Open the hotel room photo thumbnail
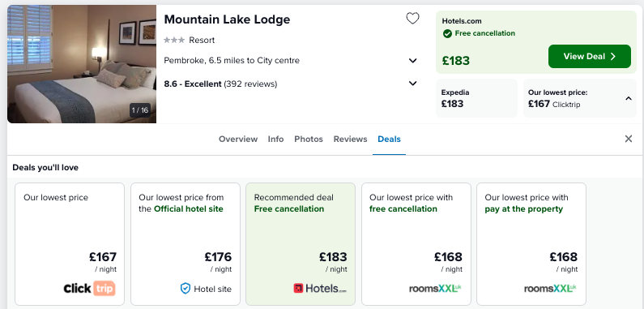 pyautogui.click(x=82, y=64)
